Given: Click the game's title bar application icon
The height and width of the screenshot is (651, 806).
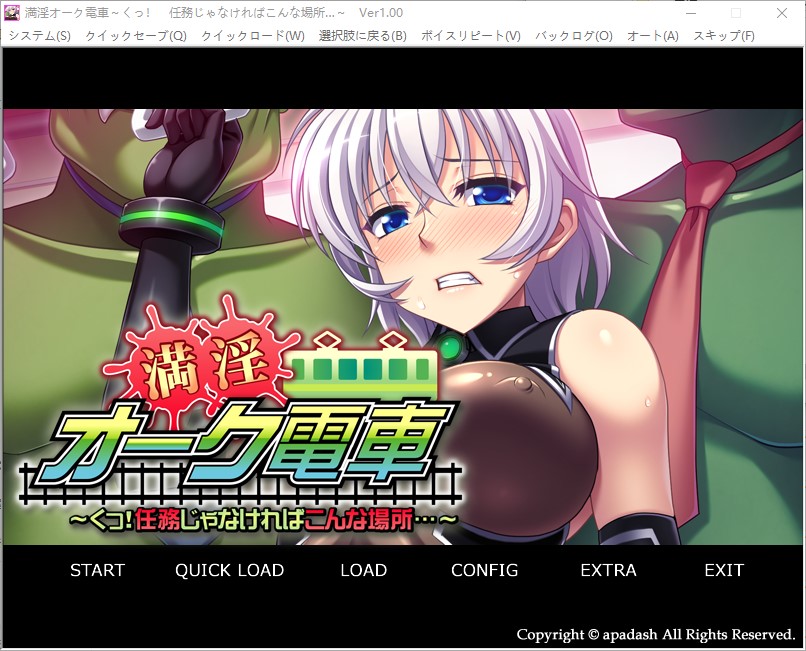Looking at the screenshot, I should (12, 12).
